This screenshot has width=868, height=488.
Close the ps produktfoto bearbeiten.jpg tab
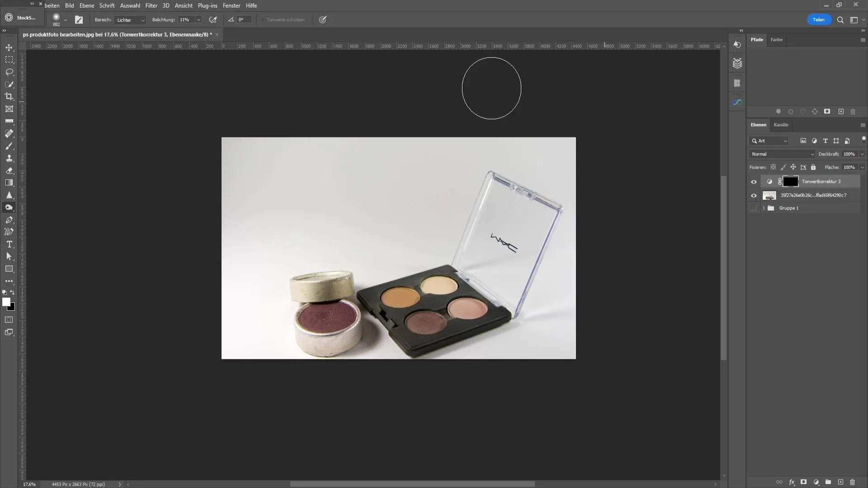point(217,35)
